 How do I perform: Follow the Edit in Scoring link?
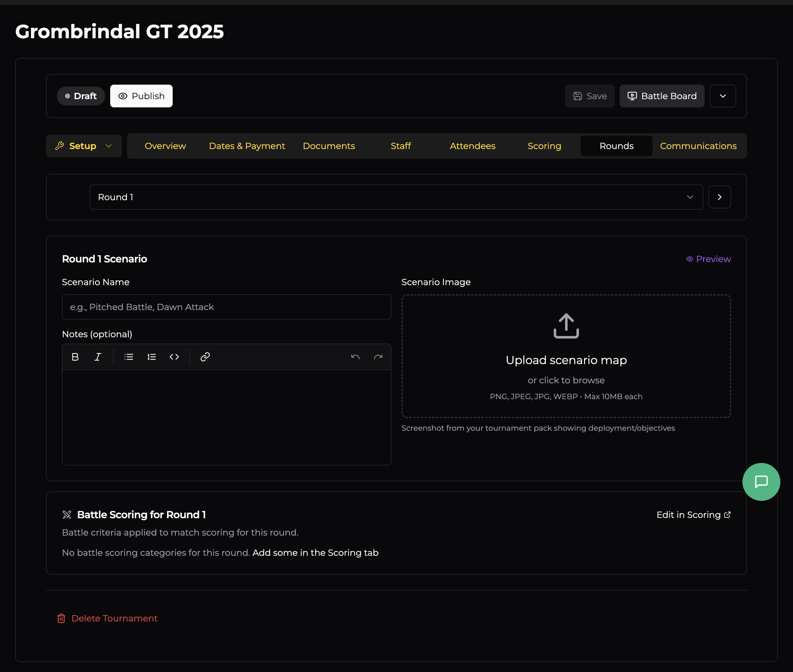pyautogui.click(x=693, y=515)
